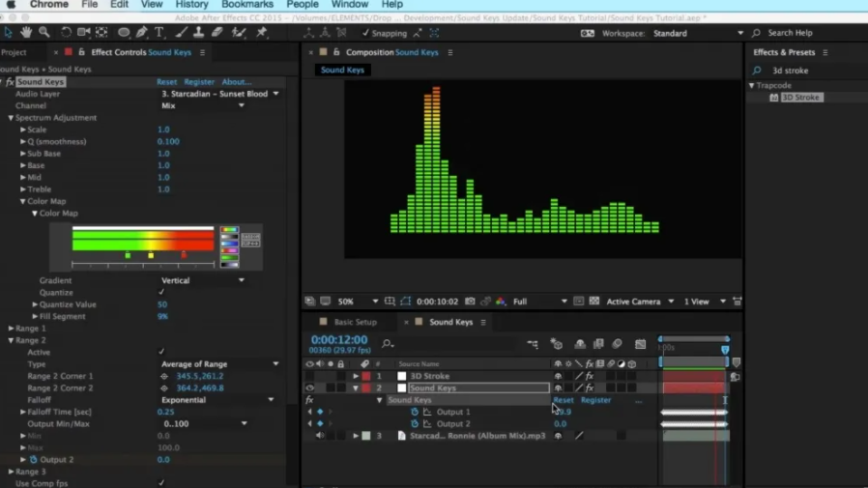Click the yellow color map stop
This screenshot has width=868, height=488.
point(151,255)
